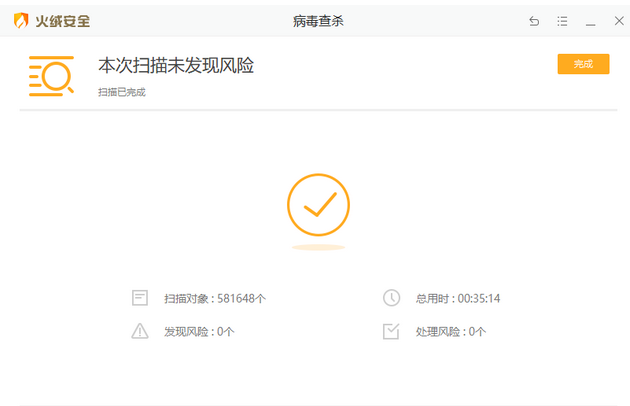The image size is (630, 406).
Task: Close the virus scan window
Action: (x=615, y=21)
